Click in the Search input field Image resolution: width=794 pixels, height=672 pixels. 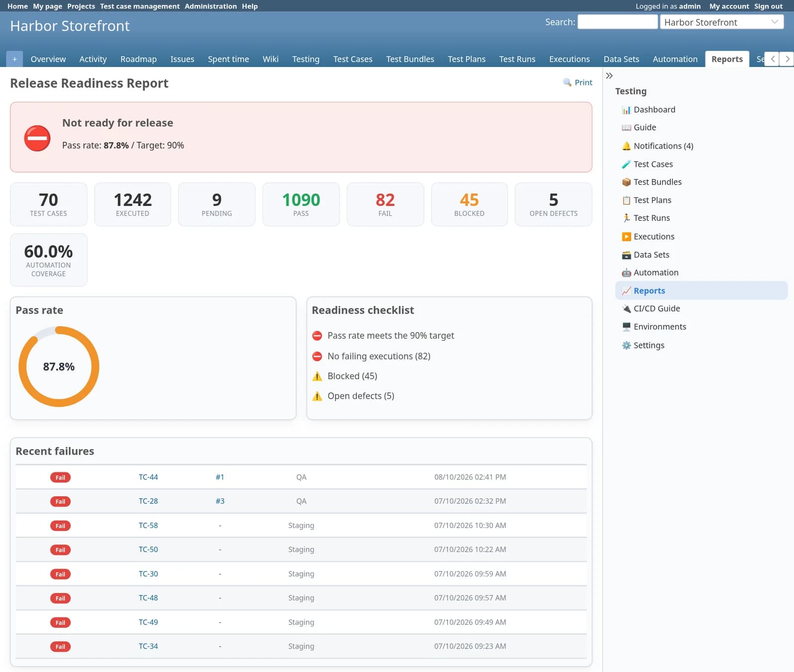pos(617,22)
